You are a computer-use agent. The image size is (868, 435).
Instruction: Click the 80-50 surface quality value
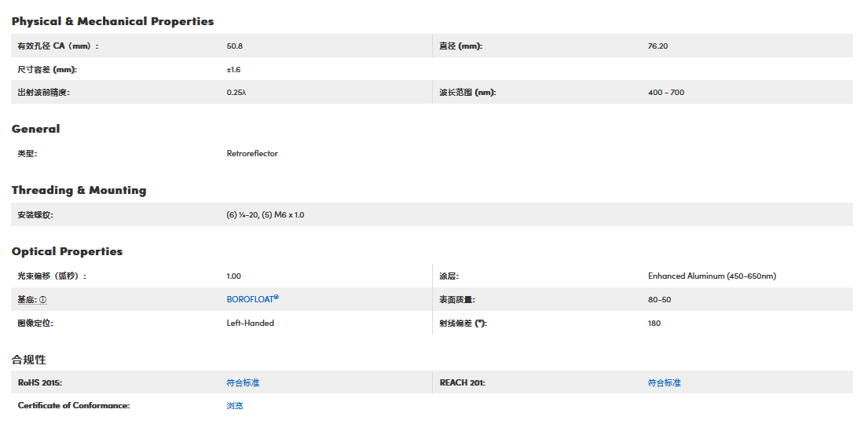click(x=659, y=300)
